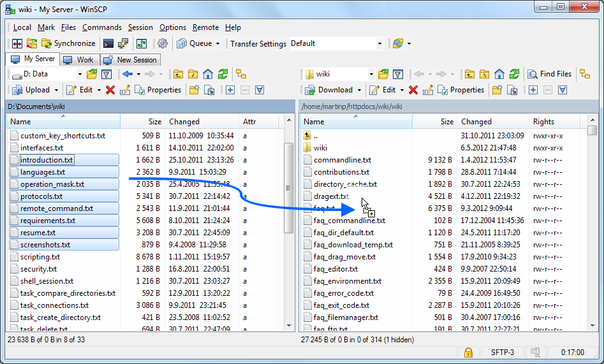The width and height of the screenshot is (604, 364).
Task: Toggle the local panel file filter
Action: [x=107, y=74]
